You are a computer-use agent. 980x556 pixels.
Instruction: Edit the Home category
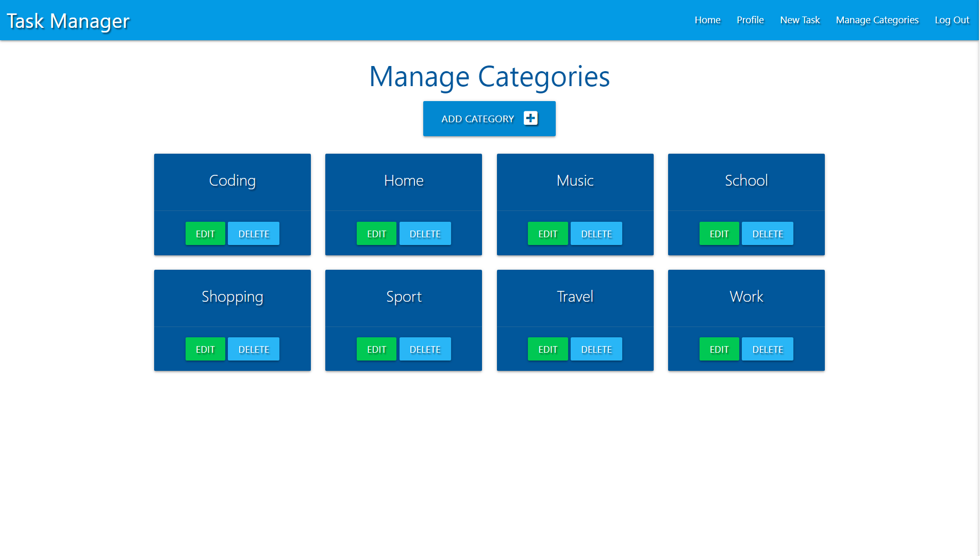[x=376, y=234]
